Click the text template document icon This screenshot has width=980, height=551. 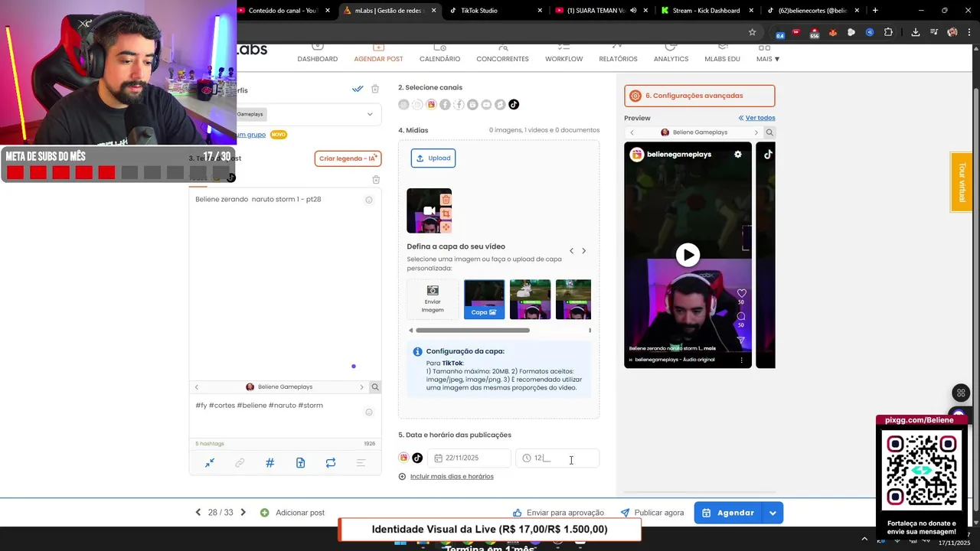(x=300, y=463)
